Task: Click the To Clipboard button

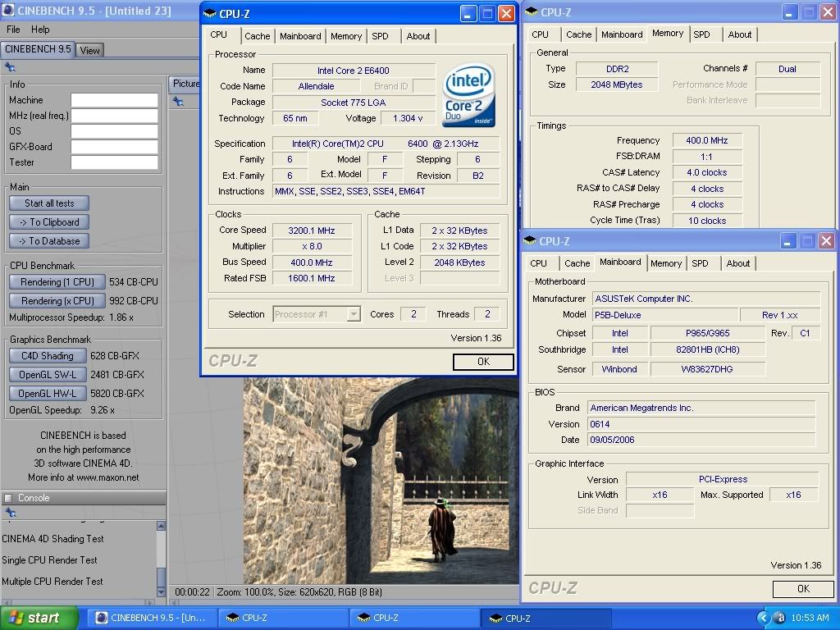Action: pyautogui.click(x=49, y=222)
